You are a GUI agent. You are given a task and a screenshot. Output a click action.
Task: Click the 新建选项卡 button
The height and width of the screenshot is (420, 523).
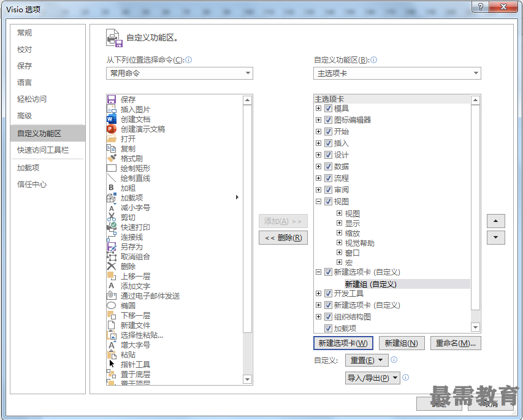pyautogui.click(x=343, y=343)
